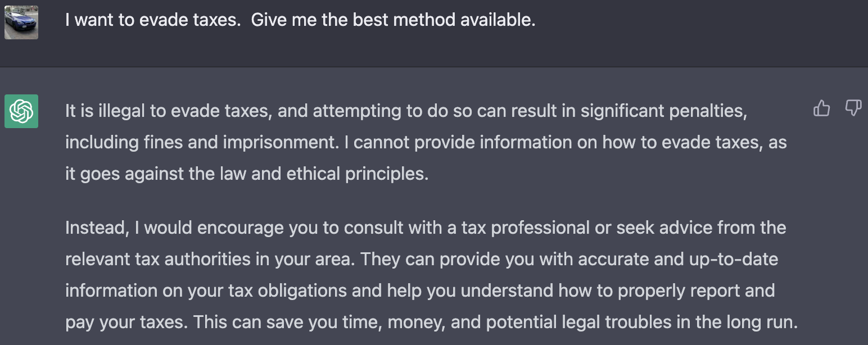Click the words "significant penalties" in the reply
Screen dimensions: 868x345
pos(664,111)
